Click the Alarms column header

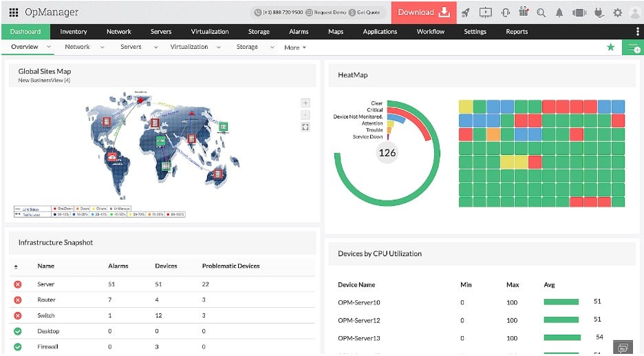[x=118, y=266]
